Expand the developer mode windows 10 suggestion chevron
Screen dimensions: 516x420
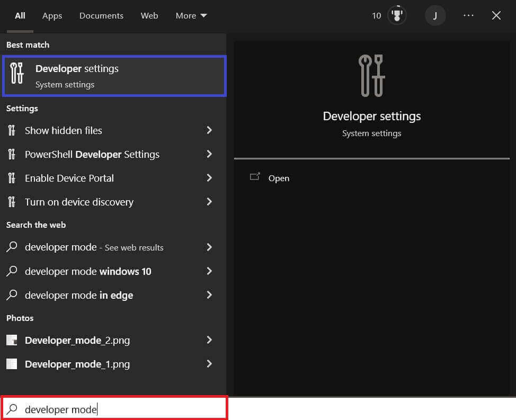click(209, 271)
